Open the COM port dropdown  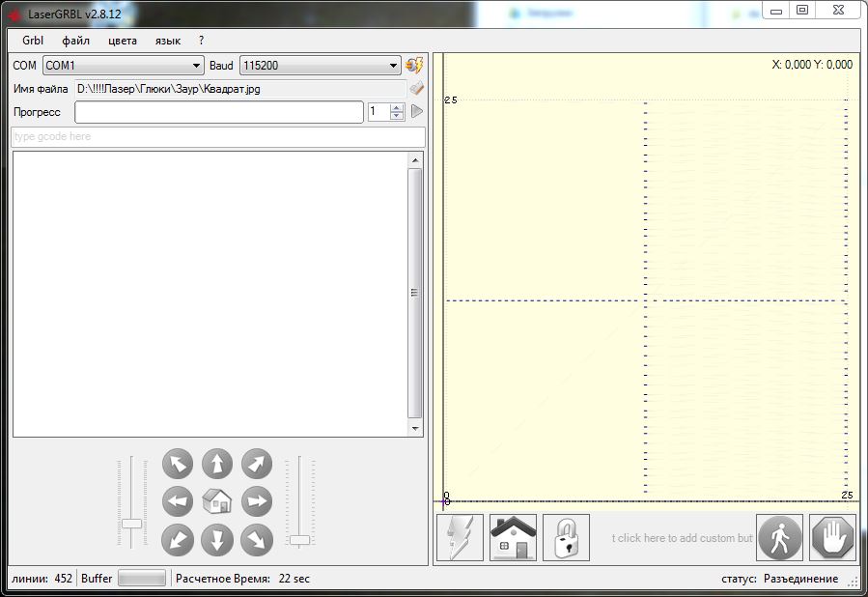[124, 66]
